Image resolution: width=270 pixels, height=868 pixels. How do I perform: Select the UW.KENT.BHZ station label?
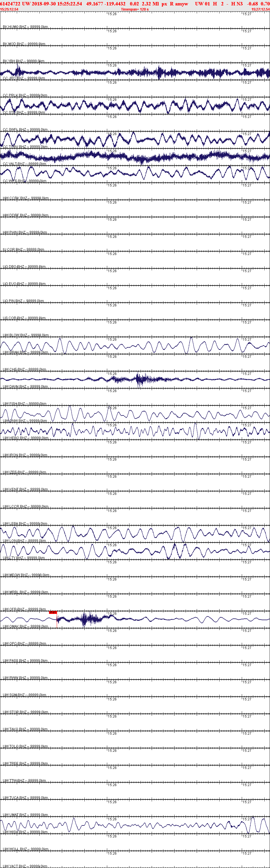(x=26, y=489)
